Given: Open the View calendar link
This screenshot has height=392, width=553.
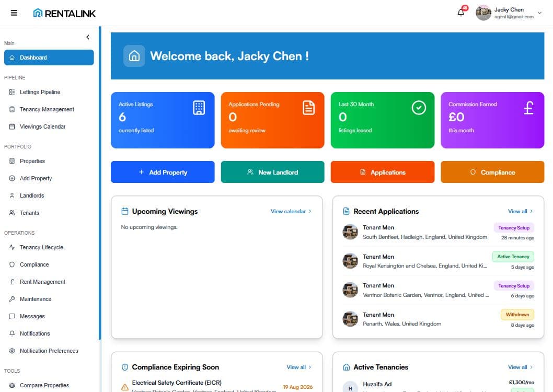Looking at the screenshot, I should (291, 212).
